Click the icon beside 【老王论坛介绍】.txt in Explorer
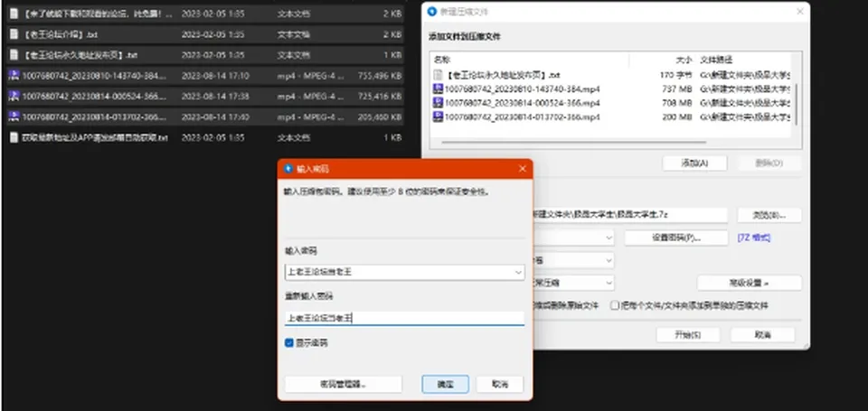The width and height of the screenshot is (868, 411). [14, 34]
